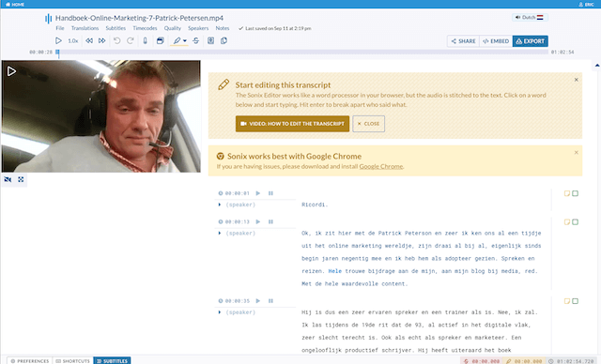Go to HOME in the top bar
The image size is (601, 364).
(x=15, y=4)
